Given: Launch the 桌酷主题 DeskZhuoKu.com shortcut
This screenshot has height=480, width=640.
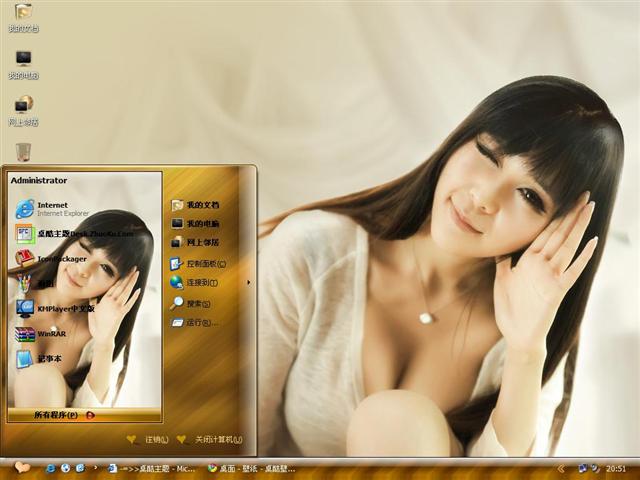Looking at the screenshot, I should point(75,234).
